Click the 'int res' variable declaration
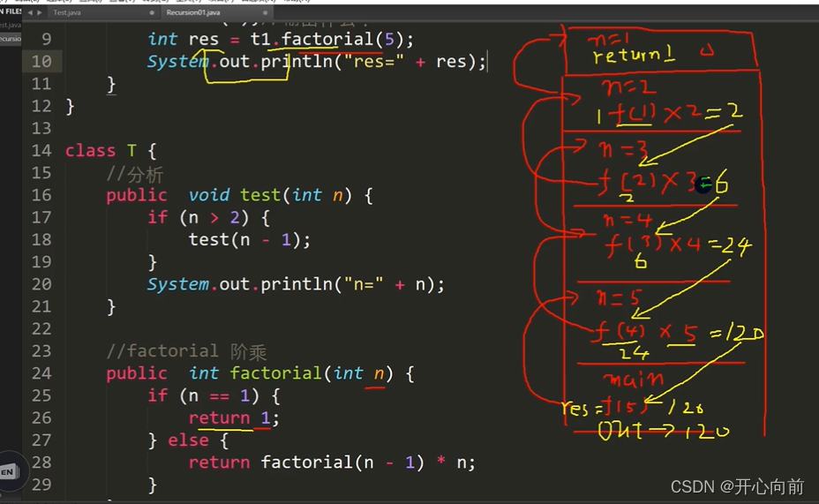This screenshot has height=504, width=819. point(183,39)
